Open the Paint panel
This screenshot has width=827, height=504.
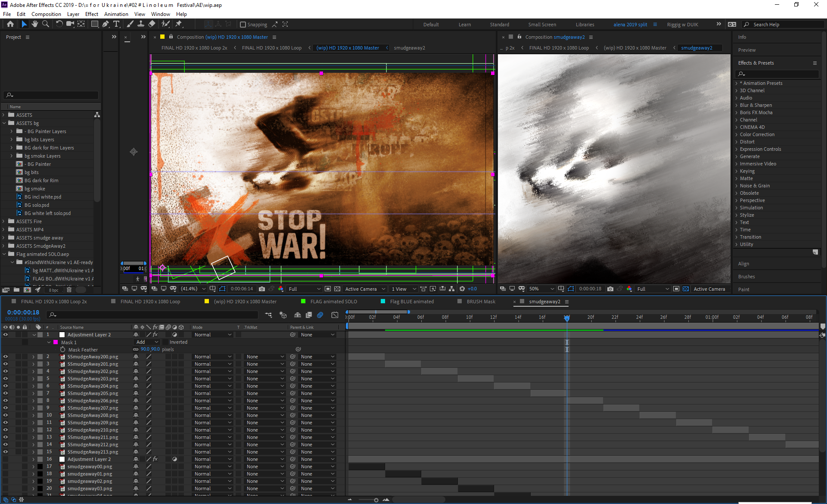pos(743,289)
